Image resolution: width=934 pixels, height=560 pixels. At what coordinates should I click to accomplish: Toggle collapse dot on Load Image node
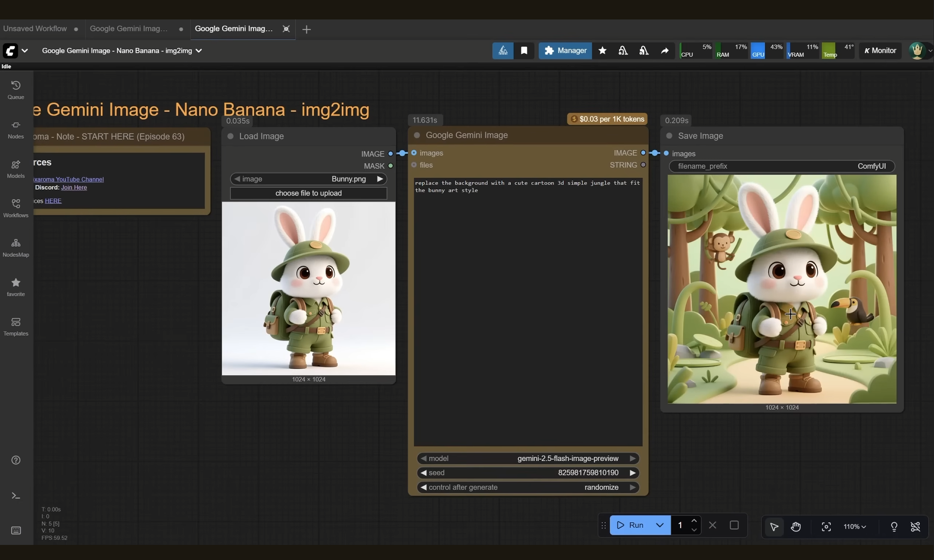coord(231,136)
